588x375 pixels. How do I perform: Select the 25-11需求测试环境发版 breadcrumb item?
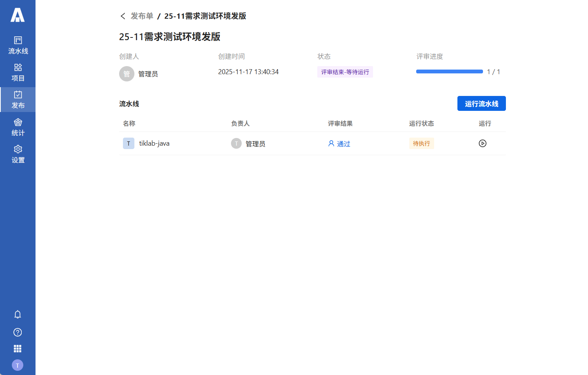tap(205, 16)
